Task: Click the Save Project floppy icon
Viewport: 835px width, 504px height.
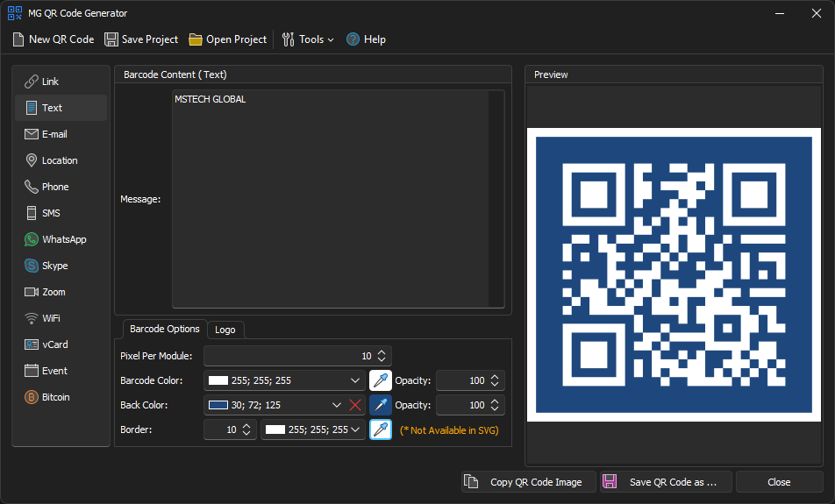Action: click(x=111, y=39)
